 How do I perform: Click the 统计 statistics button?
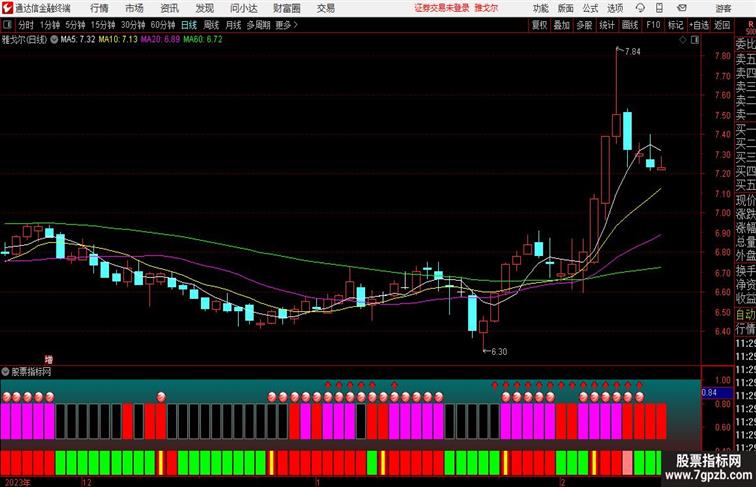click(607, 25)
